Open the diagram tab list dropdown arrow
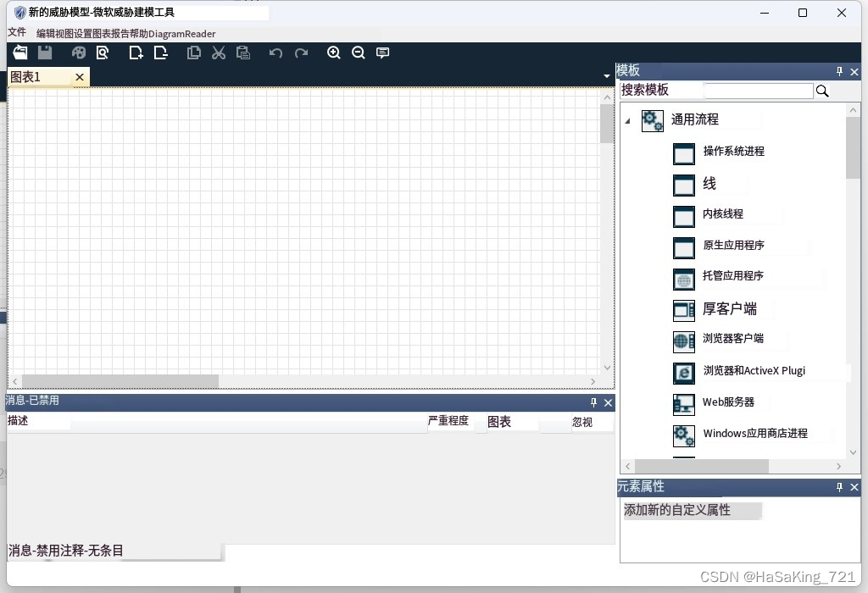868x593 pixels. [607, 75]
